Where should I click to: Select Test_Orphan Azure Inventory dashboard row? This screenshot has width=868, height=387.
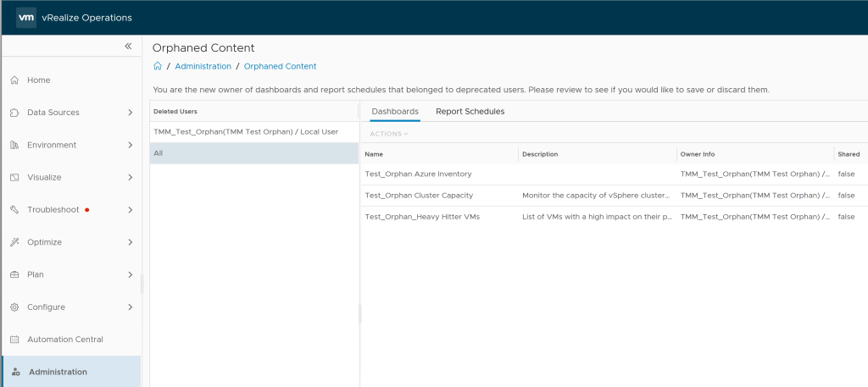point(418,174)
